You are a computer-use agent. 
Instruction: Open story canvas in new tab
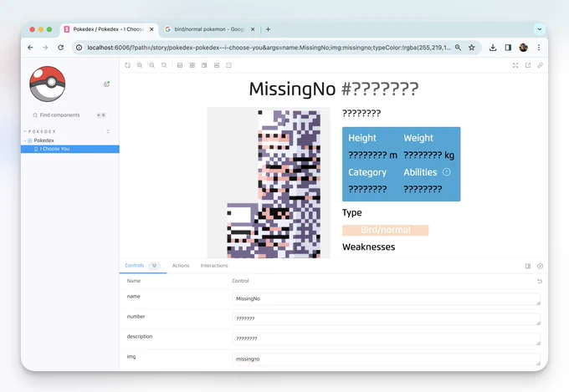pyautogui.click(x=528, y=65)
